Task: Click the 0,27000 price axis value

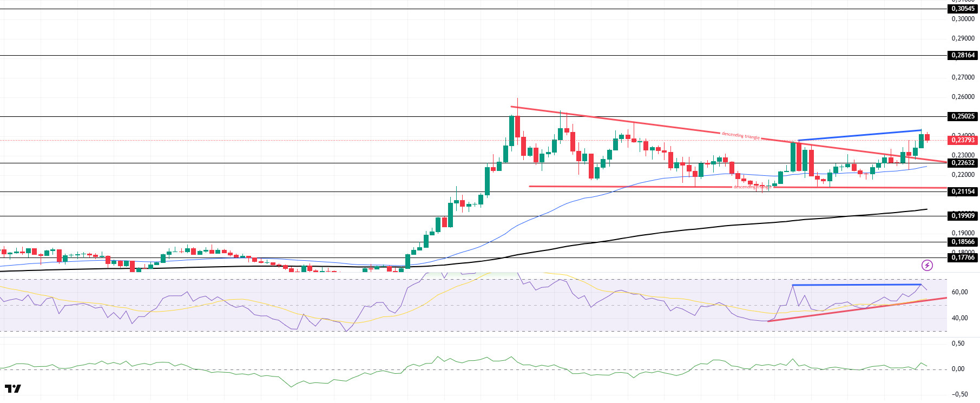Action: (x=963, y=77)
